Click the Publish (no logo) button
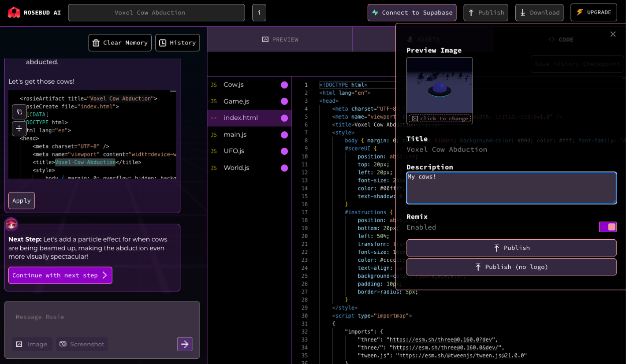 click(511, 267)
